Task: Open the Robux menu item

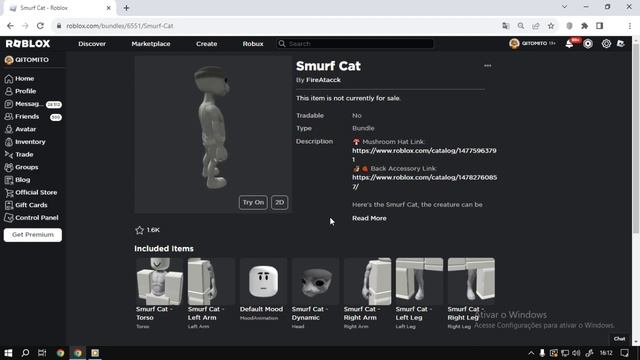Action: [253, 44]
